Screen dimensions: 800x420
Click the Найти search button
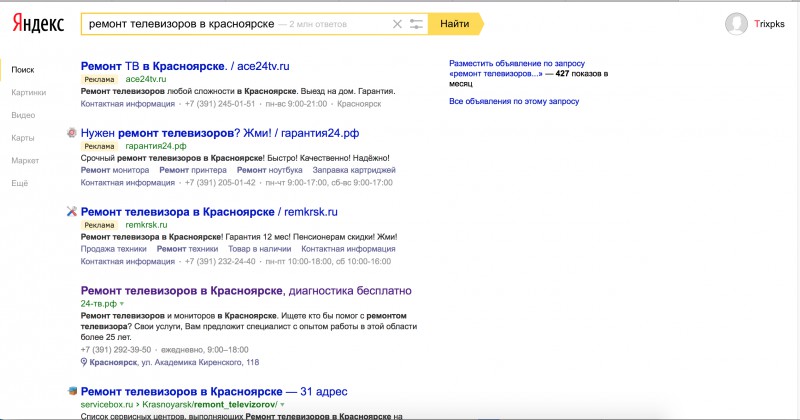point(455,24)
